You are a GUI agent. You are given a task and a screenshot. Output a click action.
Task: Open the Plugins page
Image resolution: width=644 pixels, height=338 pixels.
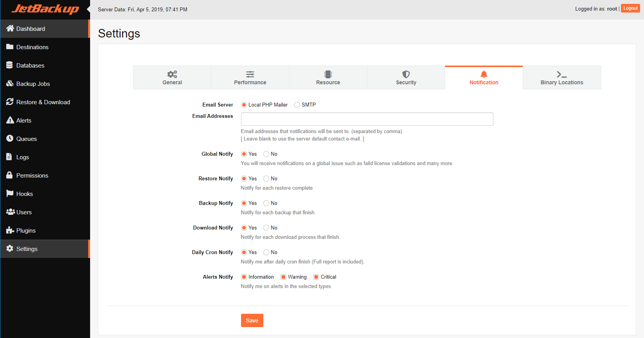tap(45, 230)
